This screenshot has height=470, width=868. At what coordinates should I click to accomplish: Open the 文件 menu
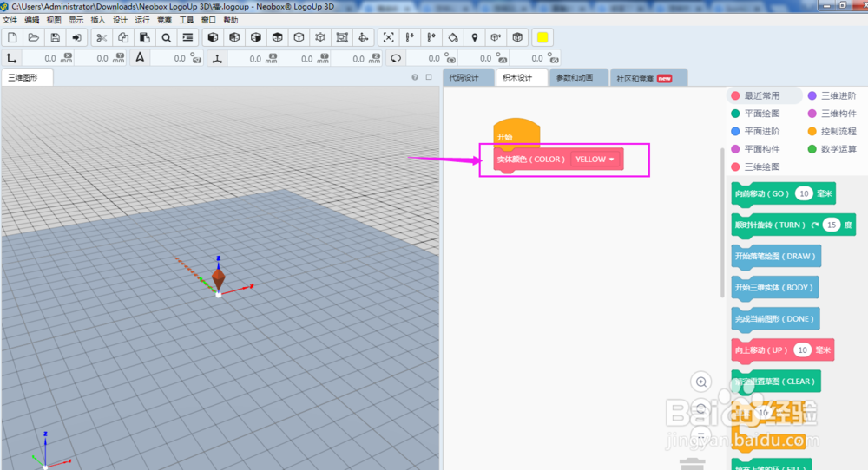click(10, 20)
